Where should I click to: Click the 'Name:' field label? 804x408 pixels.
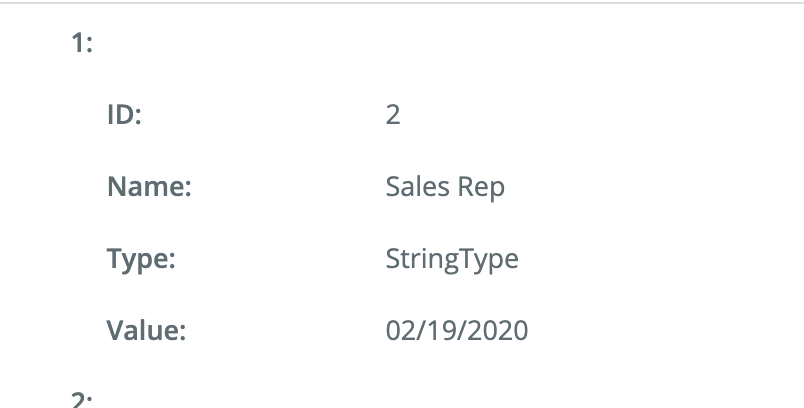pyautogui.click(x=149, y=186)
